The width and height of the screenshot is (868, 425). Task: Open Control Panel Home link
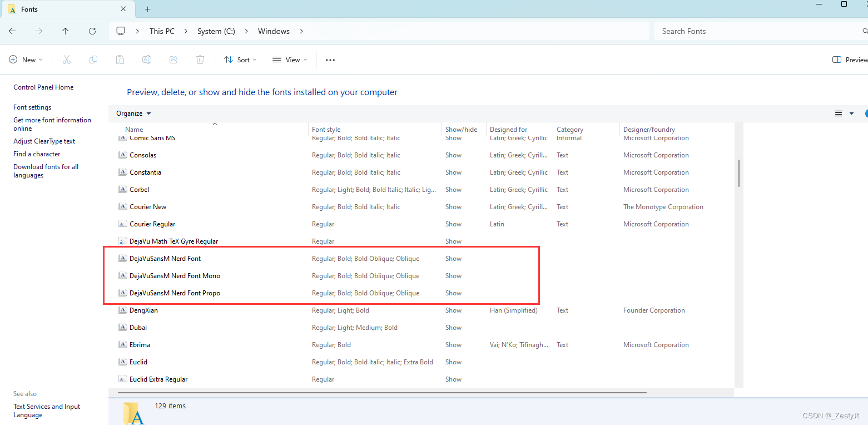(43, 87)
